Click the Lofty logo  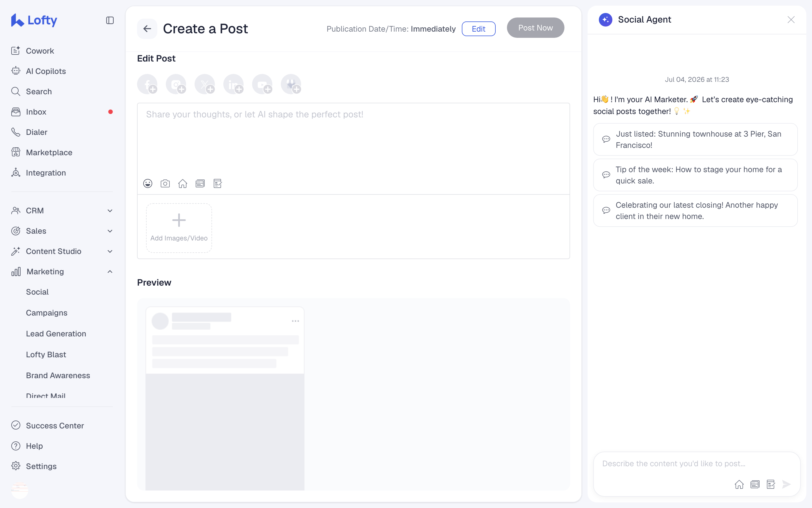[34, 20]
